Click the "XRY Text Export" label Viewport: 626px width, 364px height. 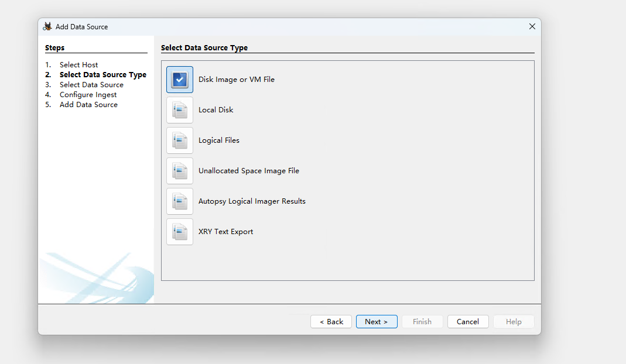pyautogui.click(x=225, y=232)
